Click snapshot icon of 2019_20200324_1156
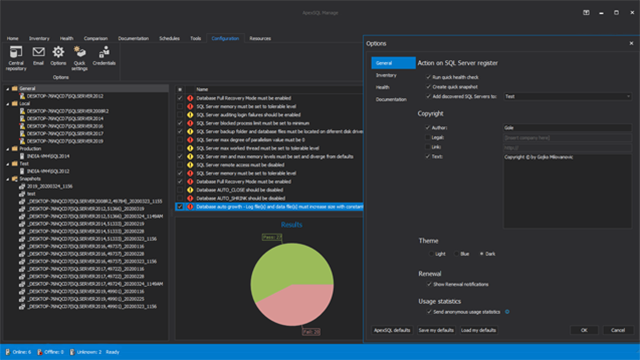 (22, 186)
